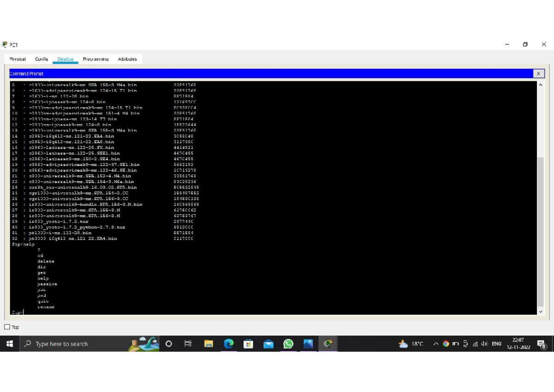Open WhatsApp from the taskbar
Screen dimensions: 554x392
(288, 344)
